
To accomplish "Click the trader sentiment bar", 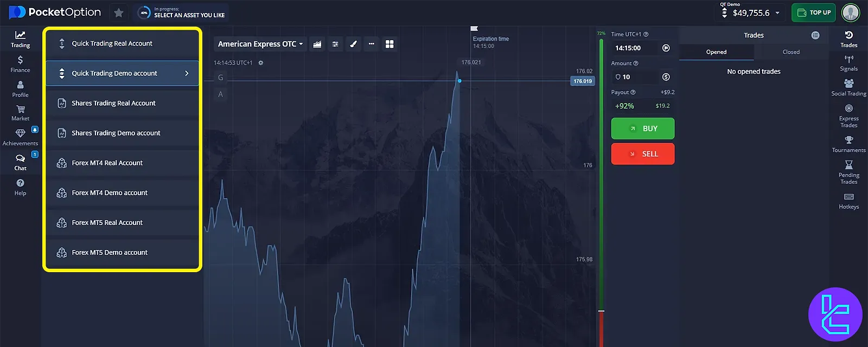I will 601,192.
